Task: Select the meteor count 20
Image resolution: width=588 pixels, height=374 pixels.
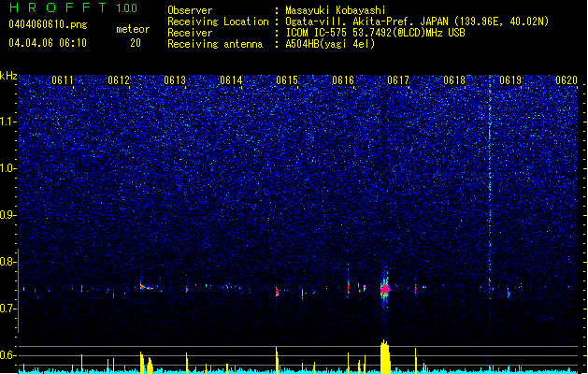Action: pyautogui.click(x=136, y=43)
